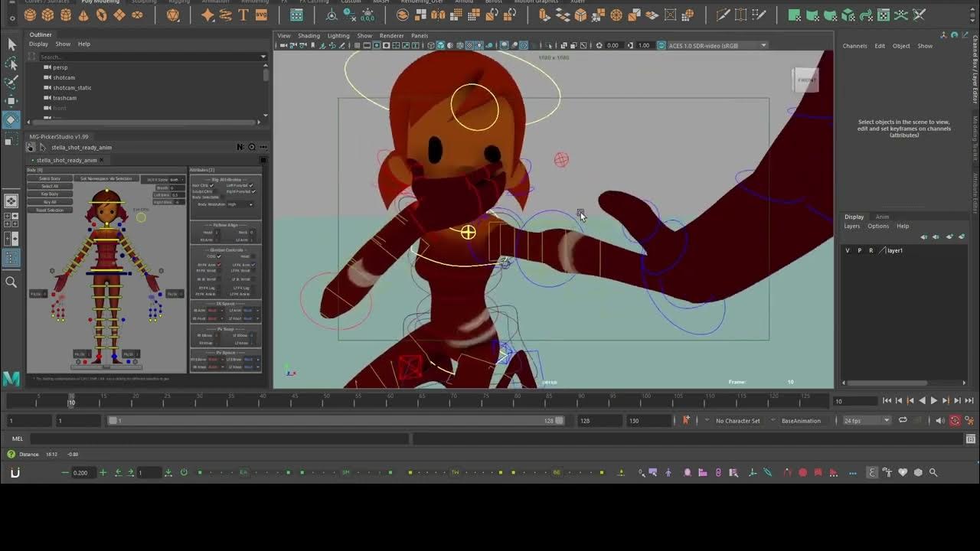Create a polygon plane from the shelf

pos(119,15)
